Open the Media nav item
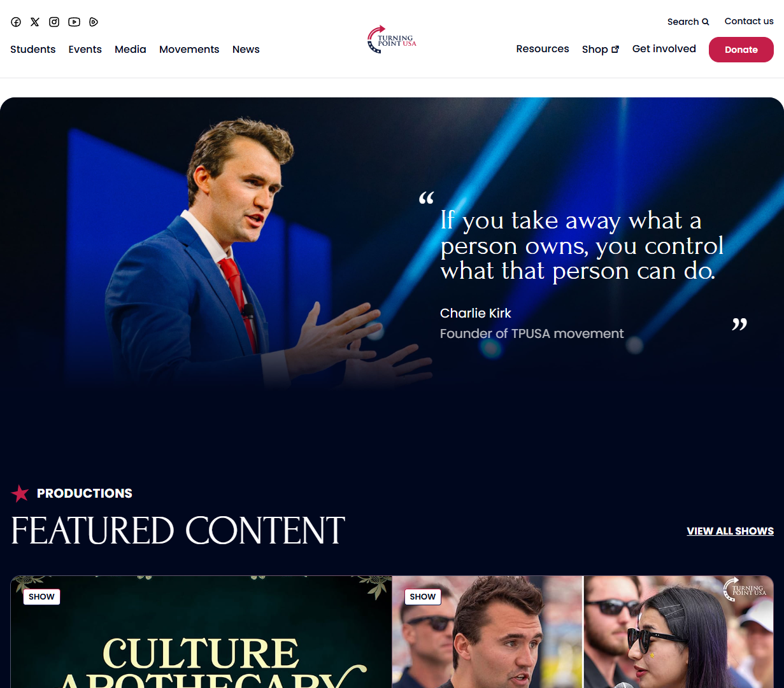This screenshot has width=784, height=688. (x=131, y=49)
